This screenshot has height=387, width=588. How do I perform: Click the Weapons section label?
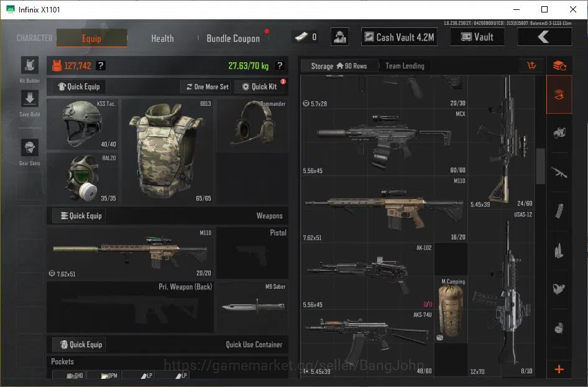[x=269, y=216]
